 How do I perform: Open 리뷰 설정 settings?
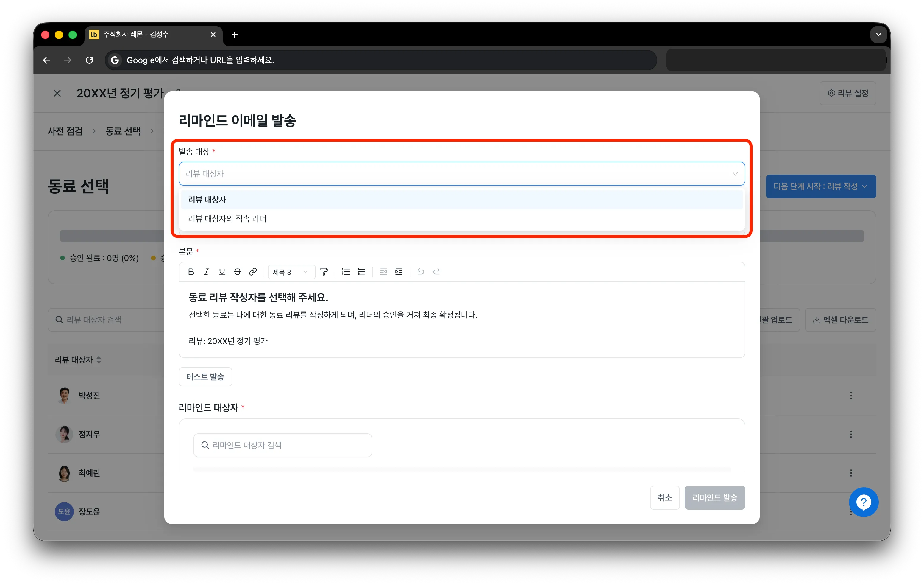pos(847,93)
